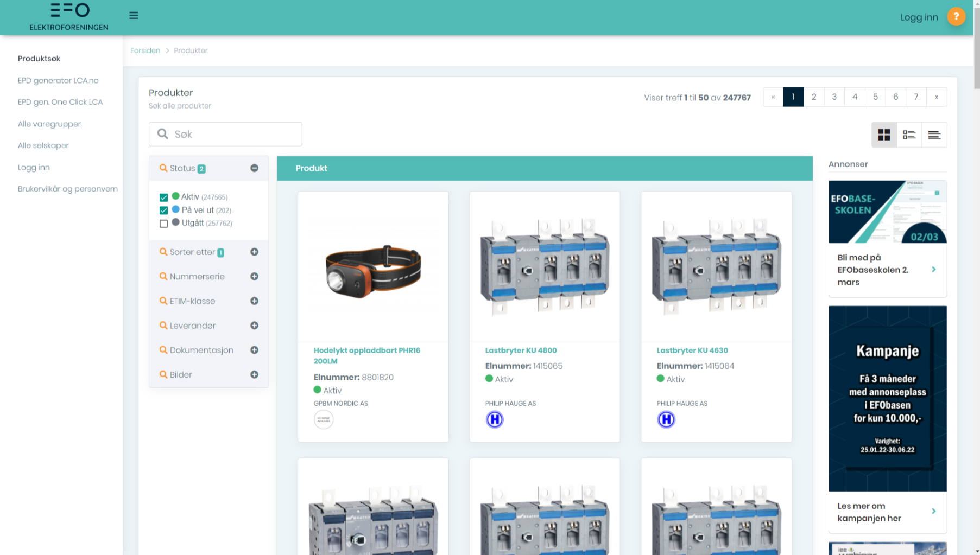Expand the Leverandør filter

pyautogui.click(x=254, y=326)
